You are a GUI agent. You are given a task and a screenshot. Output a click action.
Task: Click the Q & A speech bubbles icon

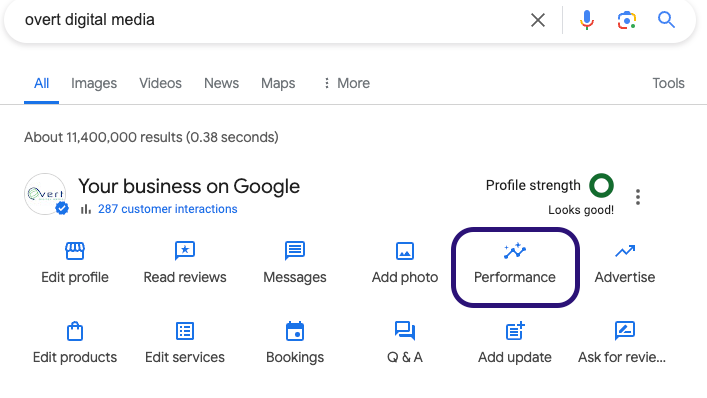point(405,331)
